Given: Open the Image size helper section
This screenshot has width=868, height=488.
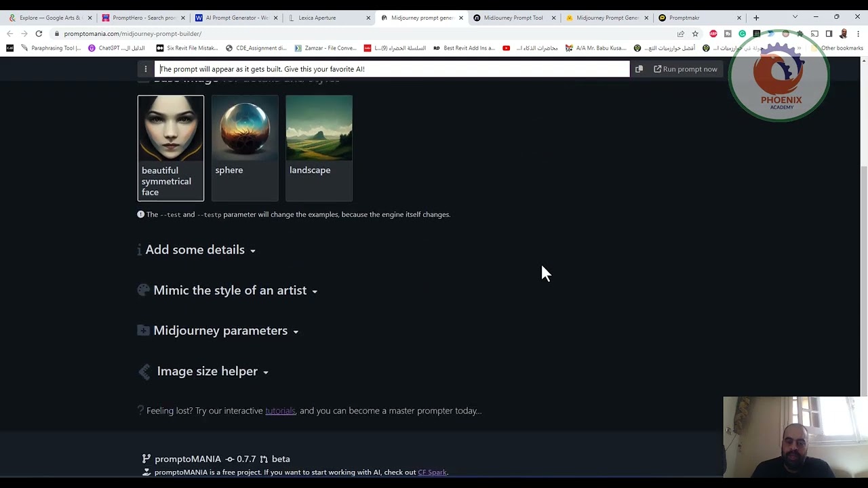Looking at the screenshot, I should point(212,371).
